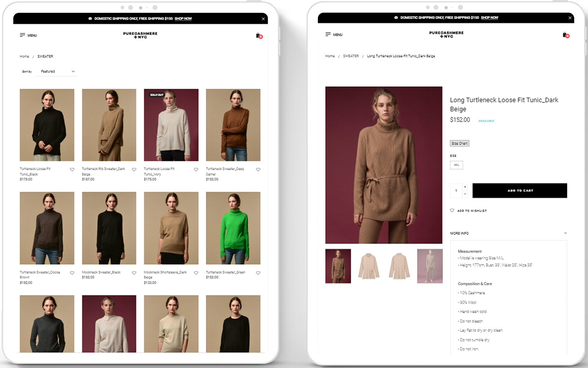Close the shipping banner on right tablet

click(x=570, y=18)
